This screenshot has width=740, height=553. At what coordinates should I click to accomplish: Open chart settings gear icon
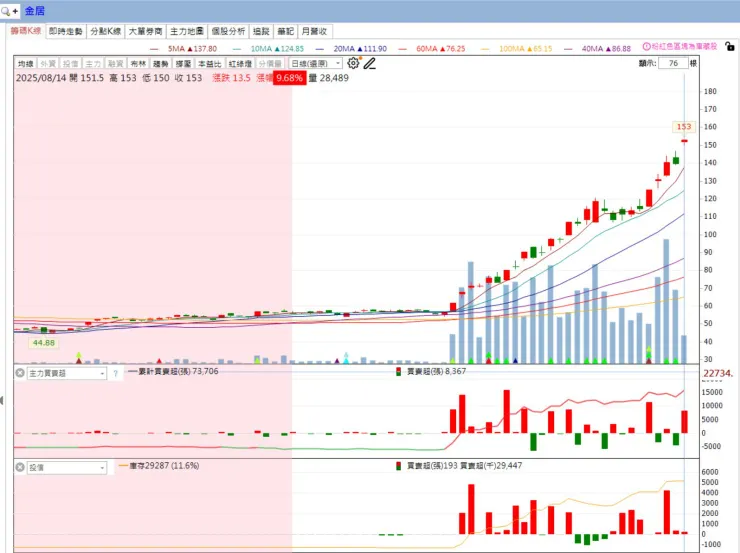[x=353, y=63]
